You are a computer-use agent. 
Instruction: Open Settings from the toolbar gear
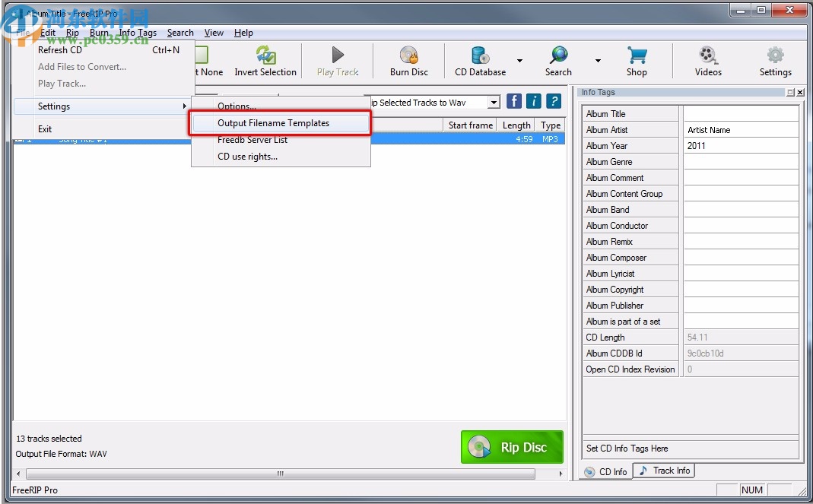pos(775,61)
